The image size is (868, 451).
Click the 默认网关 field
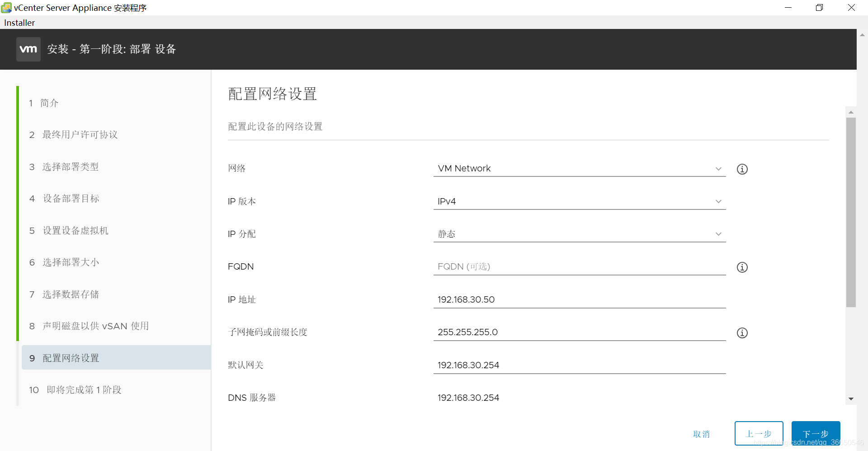(x=579, y=365)
